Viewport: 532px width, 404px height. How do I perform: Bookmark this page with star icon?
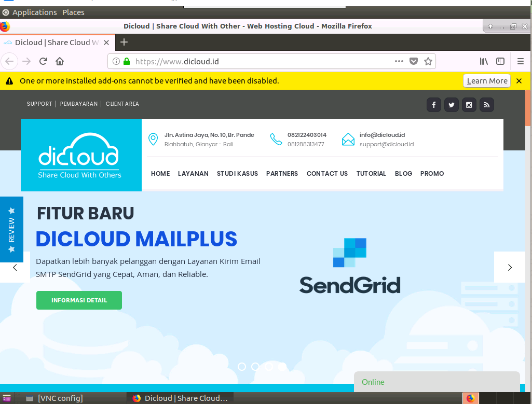click(x=428, y=61)
